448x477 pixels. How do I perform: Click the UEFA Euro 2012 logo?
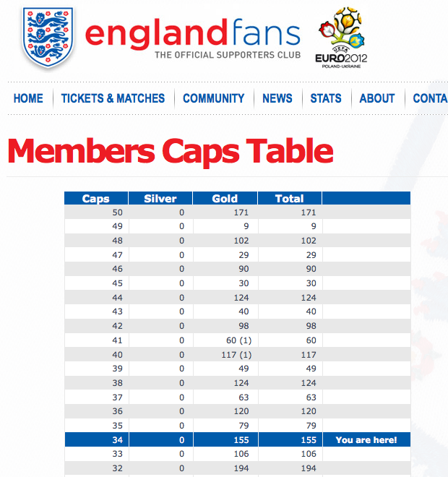pos(341,38)
